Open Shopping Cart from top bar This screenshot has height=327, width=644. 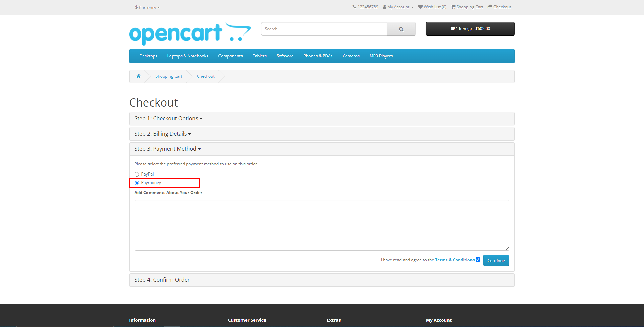tap(467, 7)
